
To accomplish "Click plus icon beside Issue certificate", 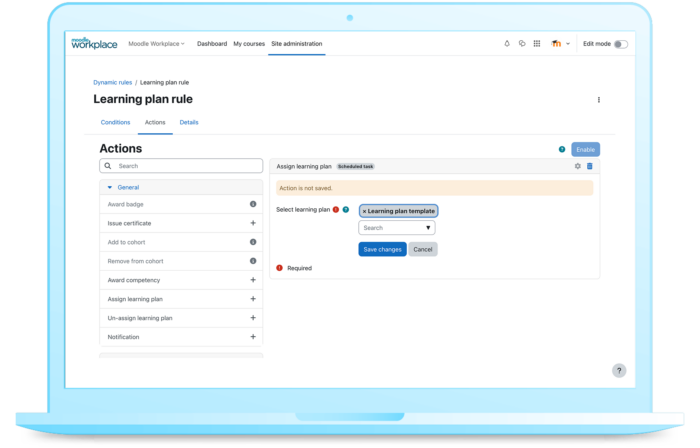I will tap(253, 223).
